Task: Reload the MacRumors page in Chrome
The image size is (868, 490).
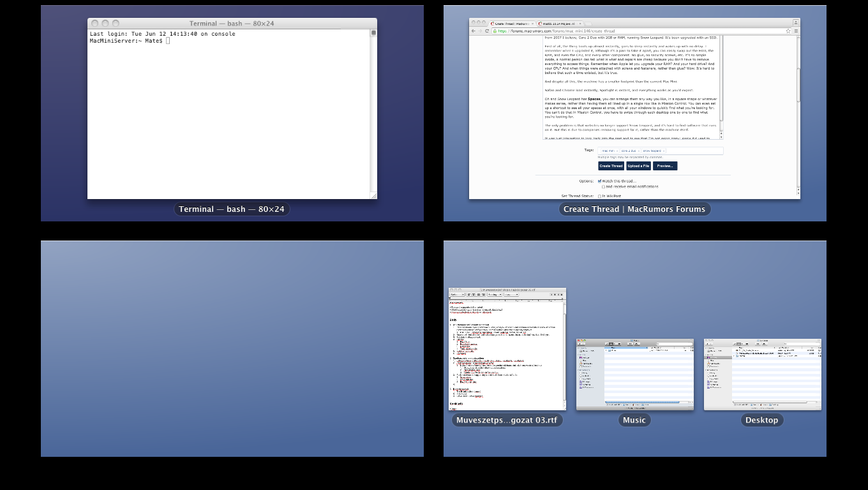Action: tap(487, 31)
